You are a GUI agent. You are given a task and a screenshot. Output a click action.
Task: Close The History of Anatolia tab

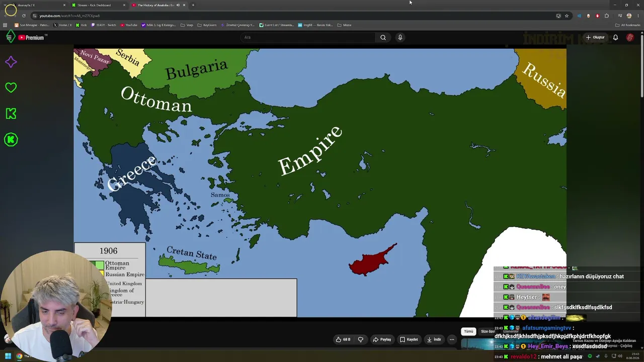pyautogui.click(x=184, y=5)
